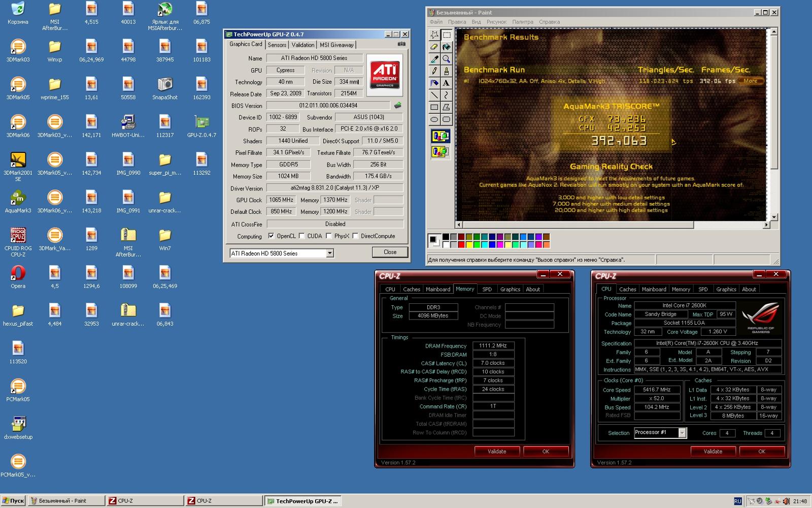812x508 pixels.
Task: Open the ATI Radeon HD 5800 Series dropdown
Action: point(330,253)
